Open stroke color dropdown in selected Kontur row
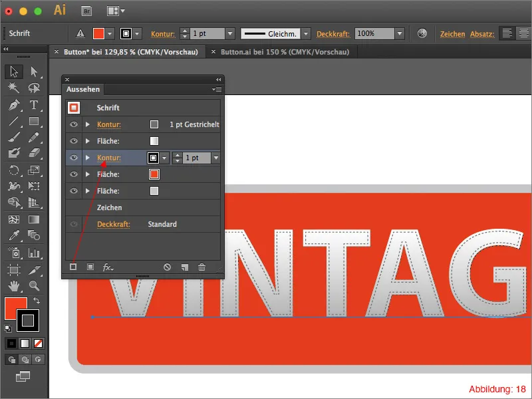This screenshot has width=532, height=399. [x=164, y=158]
